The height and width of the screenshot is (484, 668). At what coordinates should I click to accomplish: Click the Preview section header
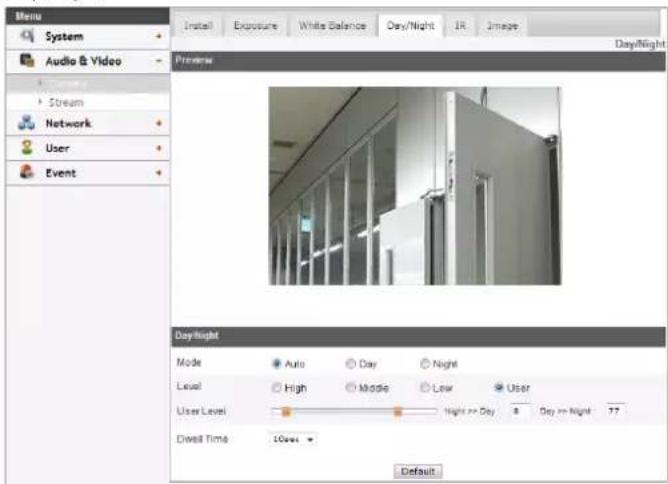(418, 61)
